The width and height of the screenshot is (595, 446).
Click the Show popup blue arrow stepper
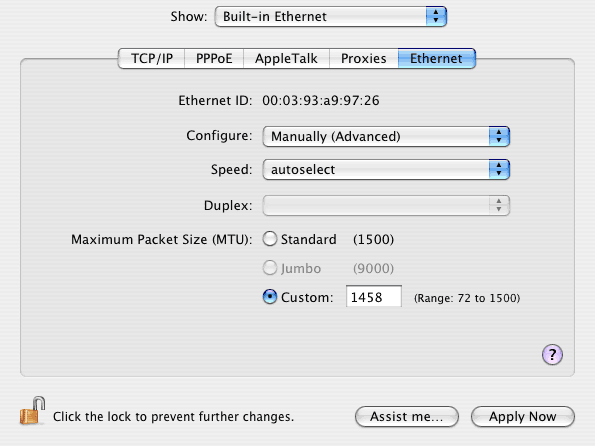tap(436, 16)
